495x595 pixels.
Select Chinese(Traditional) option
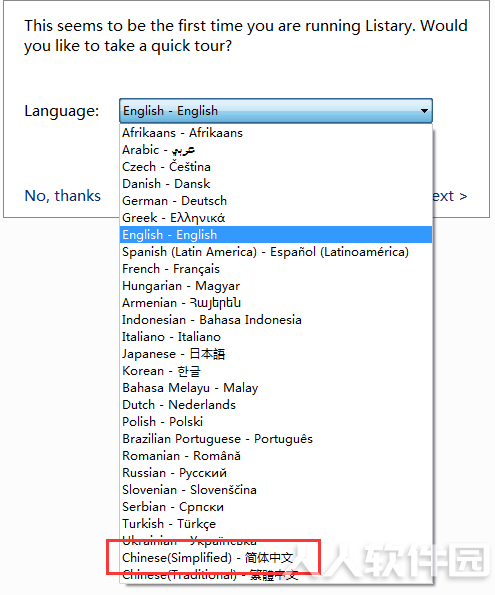pyautogui.click(x=276, y=575)
